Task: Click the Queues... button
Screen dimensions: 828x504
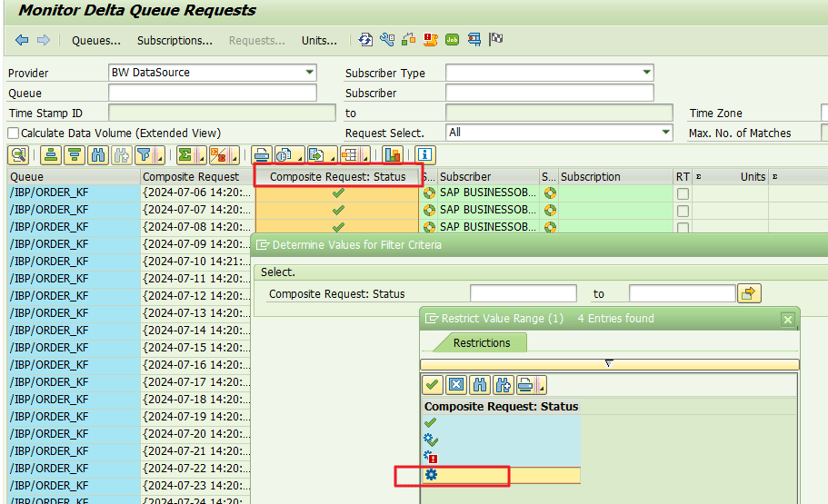Action: point(96,40)
